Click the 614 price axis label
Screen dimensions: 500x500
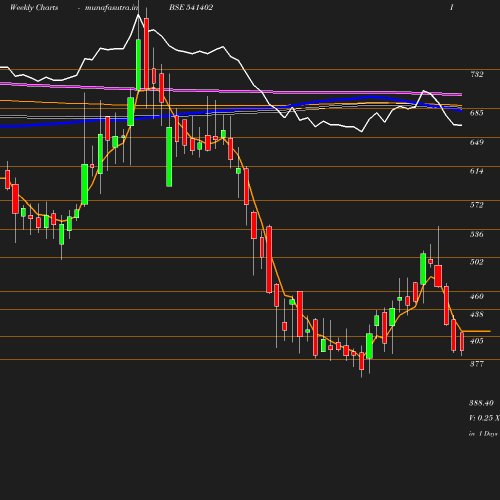click(x=477, y=171)
